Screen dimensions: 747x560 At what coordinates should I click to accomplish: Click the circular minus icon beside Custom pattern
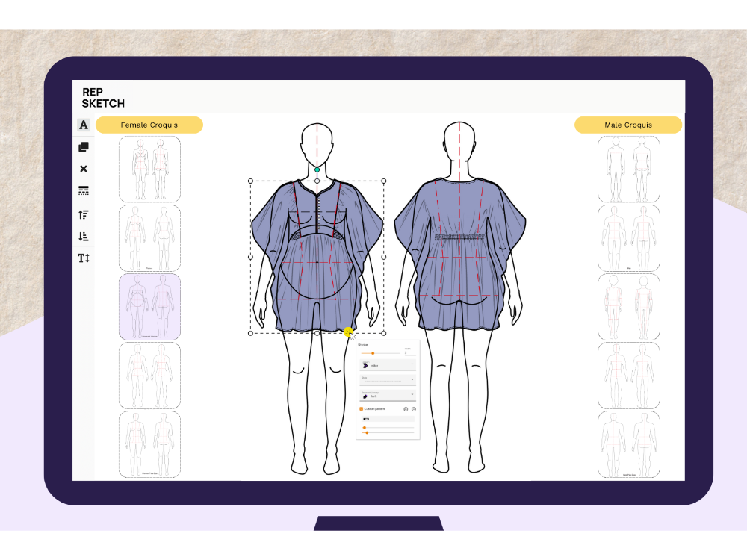coord(414,409)
